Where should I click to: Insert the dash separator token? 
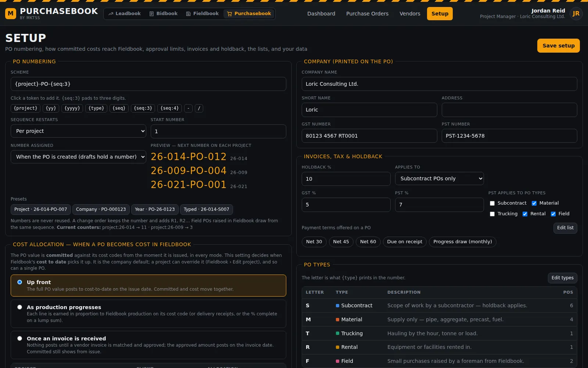188,108
